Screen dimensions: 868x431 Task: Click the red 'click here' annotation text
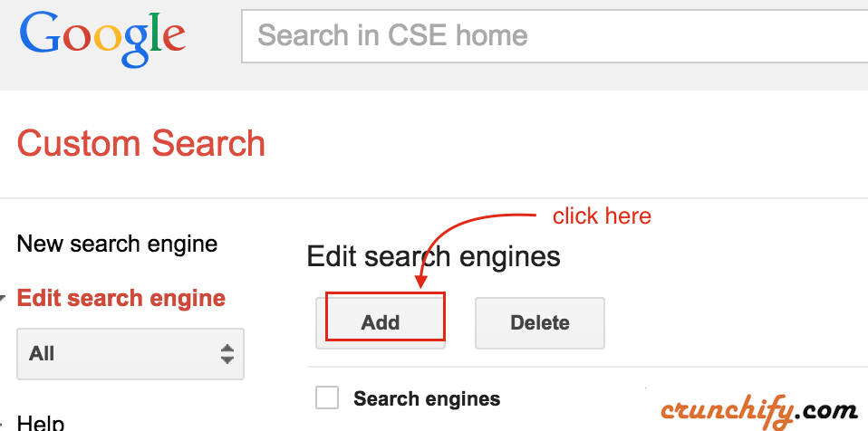tap(602, 215)
